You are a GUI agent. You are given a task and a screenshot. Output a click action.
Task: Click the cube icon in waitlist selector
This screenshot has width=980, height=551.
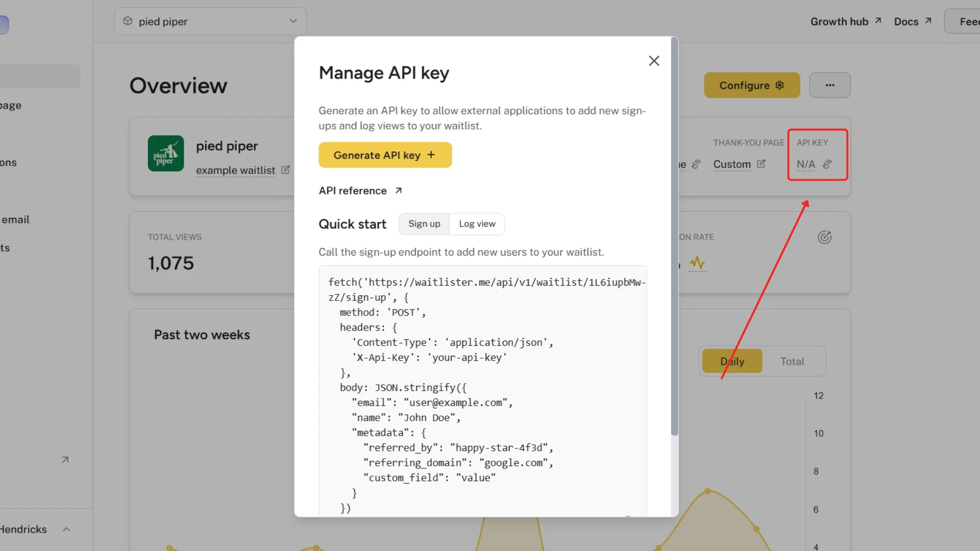(128, 21)
